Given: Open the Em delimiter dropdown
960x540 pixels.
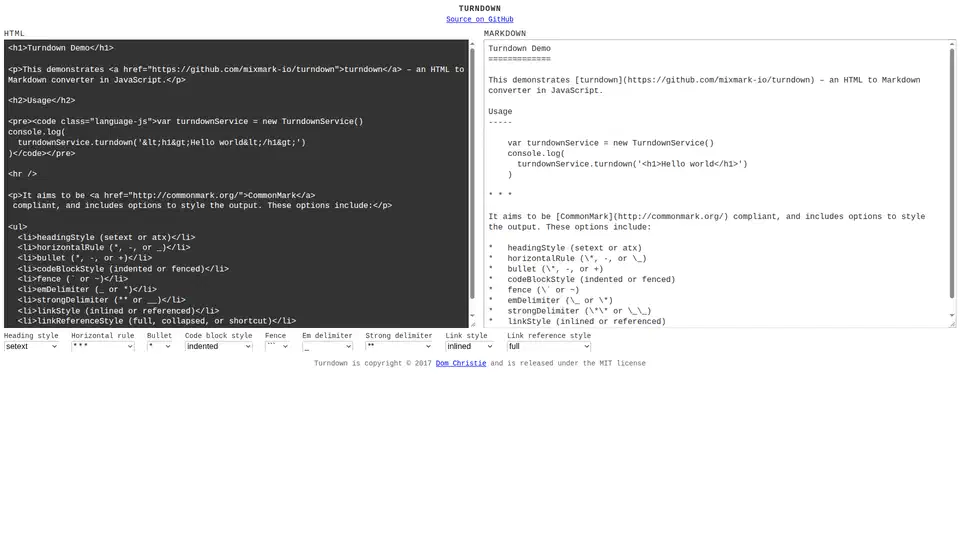Looking at the screenshot, I should coord(327,347).
